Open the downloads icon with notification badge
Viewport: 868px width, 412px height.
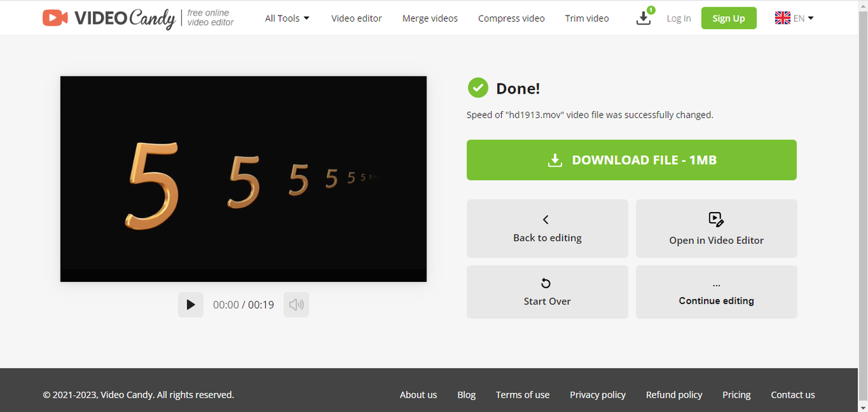coord(645,17)
